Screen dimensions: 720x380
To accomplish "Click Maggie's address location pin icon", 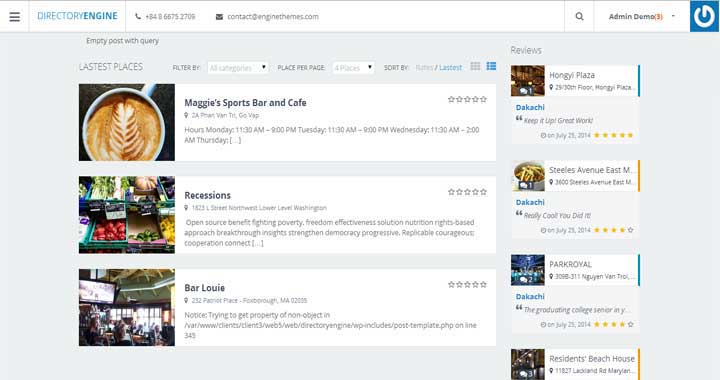I will [186, 115].
